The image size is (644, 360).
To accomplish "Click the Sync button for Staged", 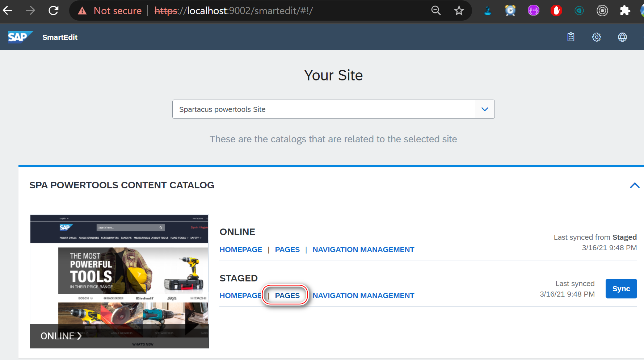I will 621,289.
